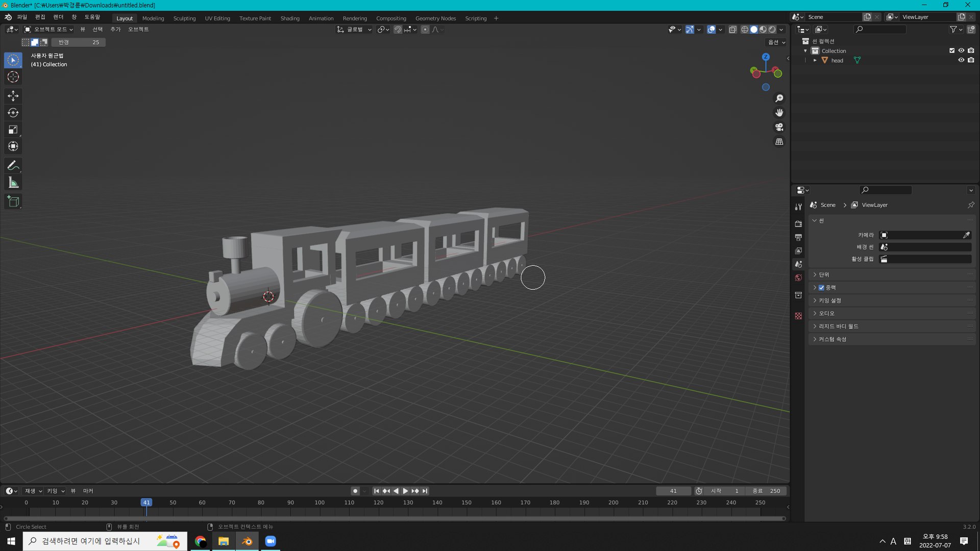This screenshot has width=980, height=551.
Task: Select the Add Cube tool
Action: pos(13,202)
